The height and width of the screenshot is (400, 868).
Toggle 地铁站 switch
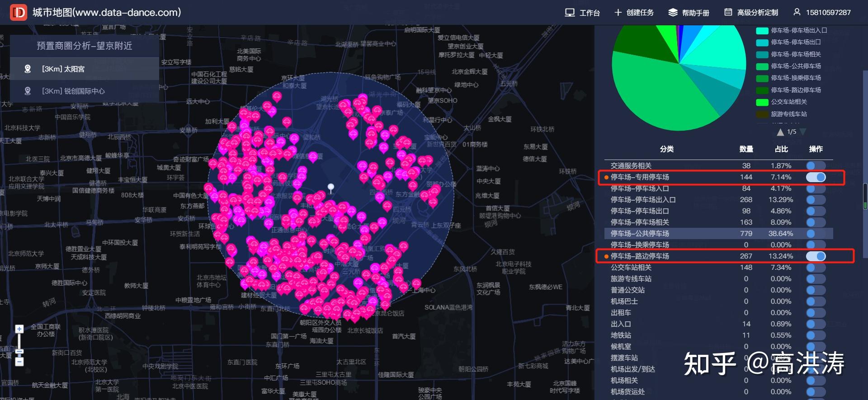816,335
